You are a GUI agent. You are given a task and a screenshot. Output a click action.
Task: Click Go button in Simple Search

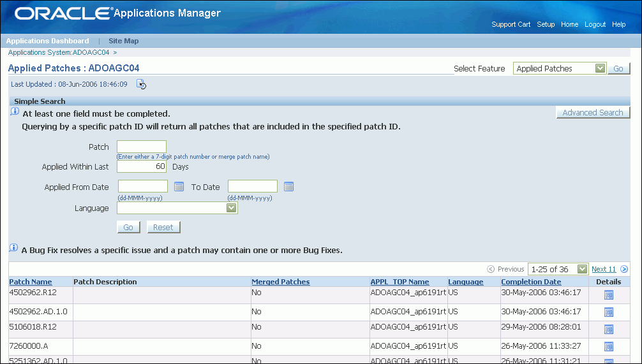128,227
